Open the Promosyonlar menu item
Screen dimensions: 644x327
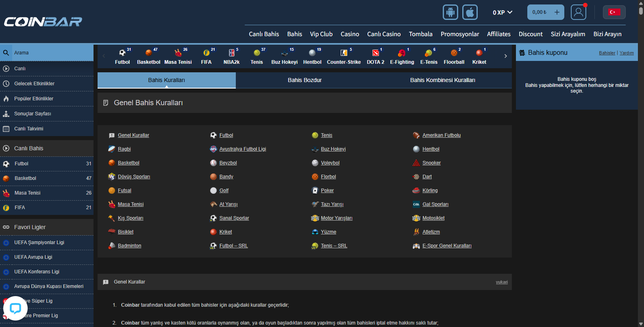[459, 34]
